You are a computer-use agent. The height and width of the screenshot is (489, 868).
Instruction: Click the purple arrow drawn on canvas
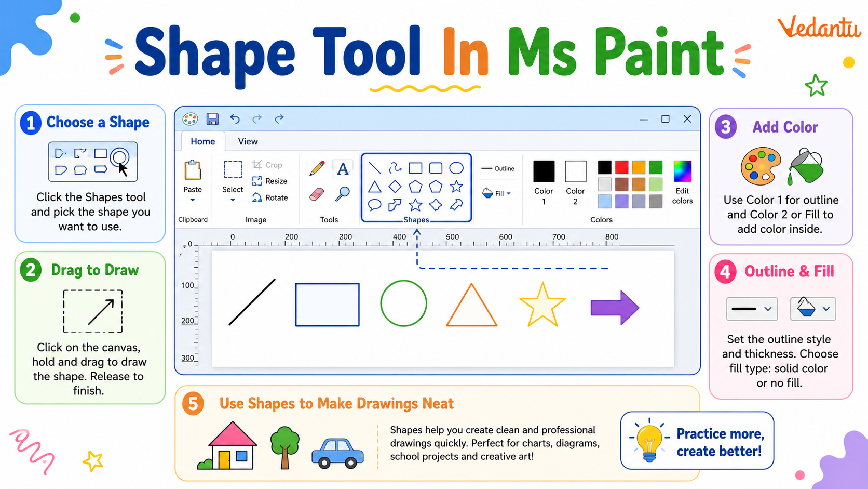point(615,308)
